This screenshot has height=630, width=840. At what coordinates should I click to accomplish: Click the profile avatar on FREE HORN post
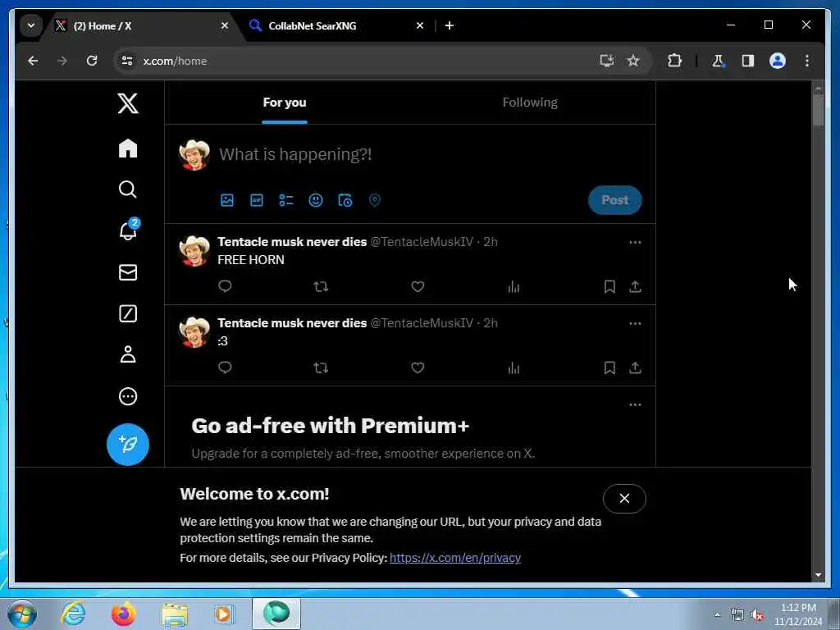(194, 251)
